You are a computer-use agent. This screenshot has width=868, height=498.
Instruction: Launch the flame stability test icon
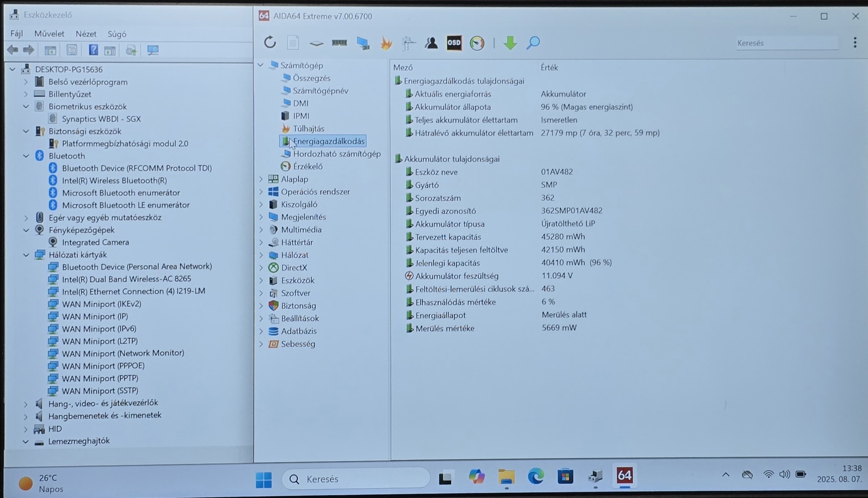[386, 43]
